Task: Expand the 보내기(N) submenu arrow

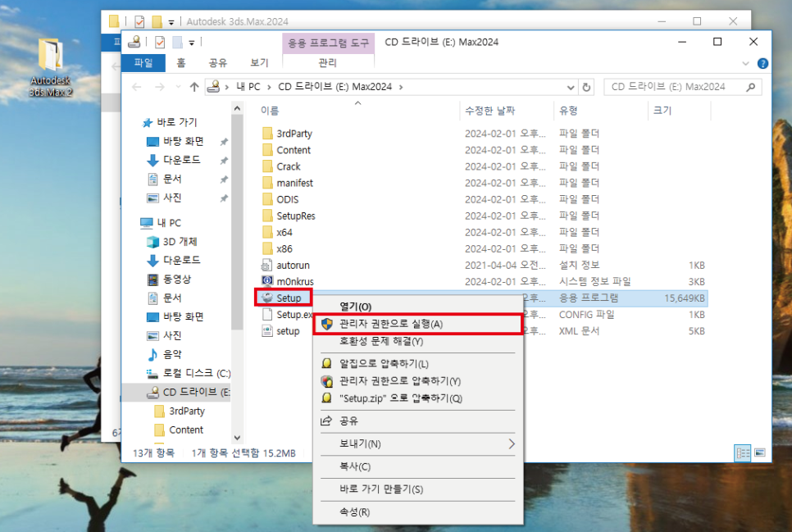Action: [x=512, y=443]
